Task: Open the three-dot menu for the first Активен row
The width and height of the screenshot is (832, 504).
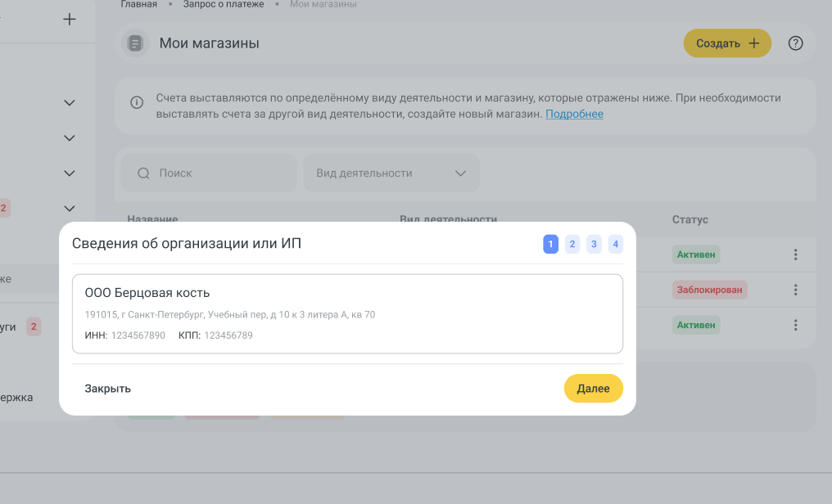Action: (x=795, y=254)
